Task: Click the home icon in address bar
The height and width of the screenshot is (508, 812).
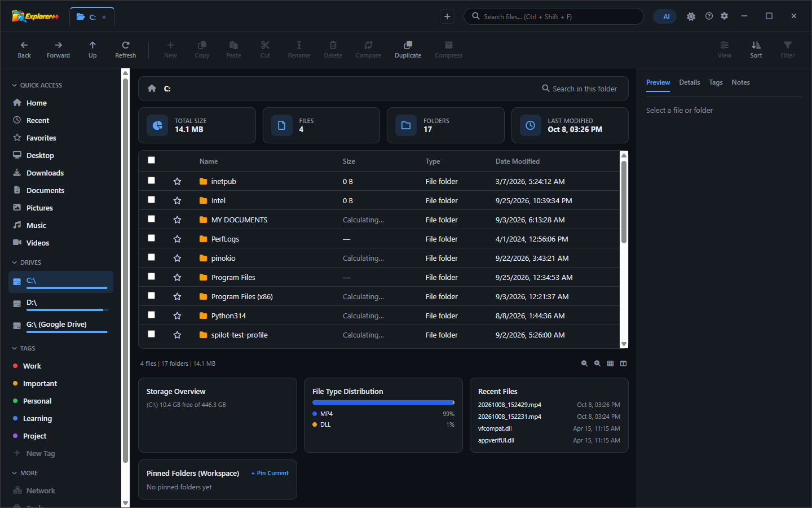Action: [152, 88]
